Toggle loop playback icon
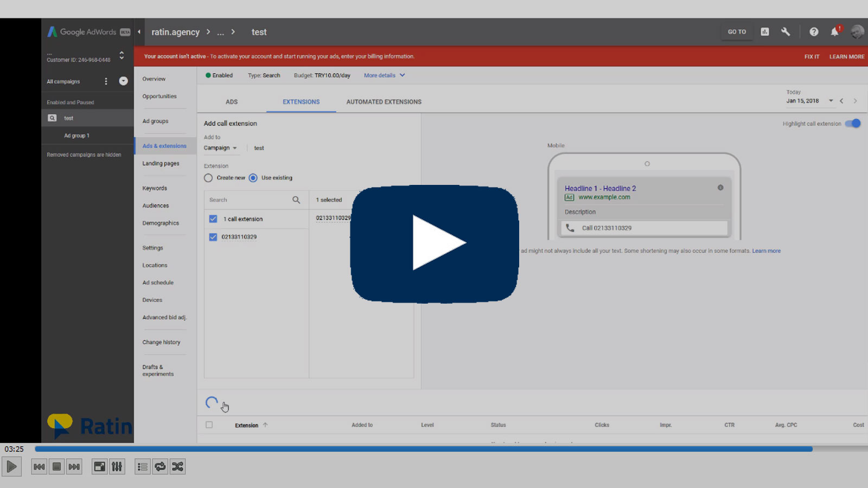Viewport: 868px width, 488px height. click(x=160, y=467)
